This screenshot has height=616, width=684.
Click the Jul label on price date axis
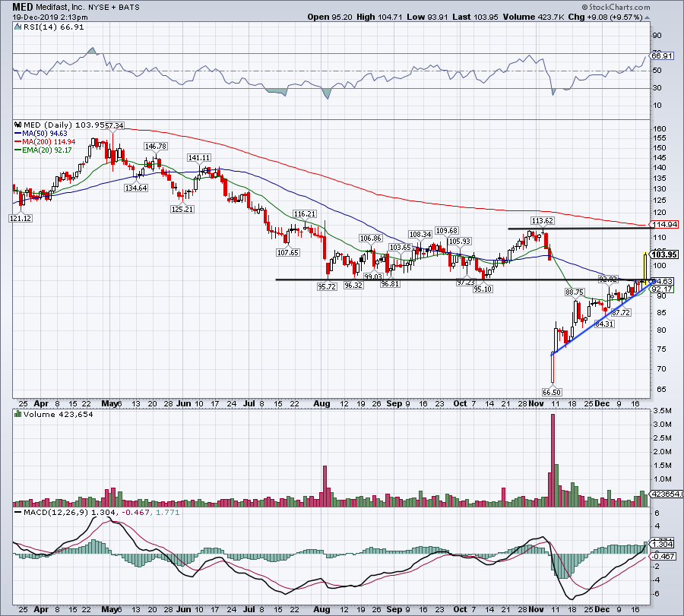[249, 403]
